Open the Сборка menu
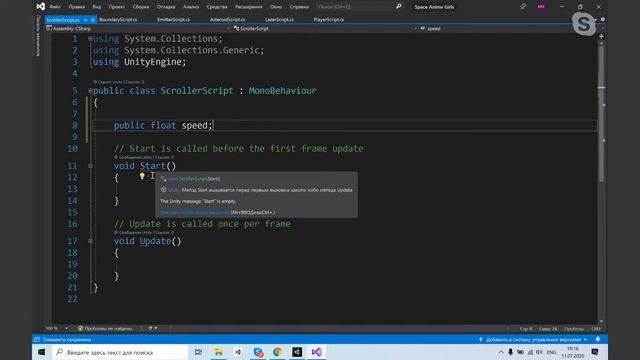Screen dimensions: 640x360 [x=141, y=7]
